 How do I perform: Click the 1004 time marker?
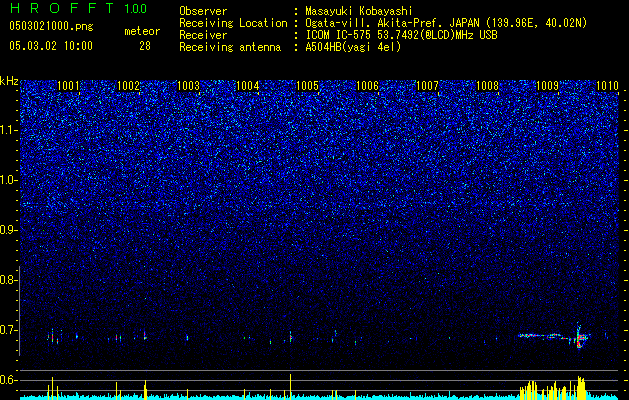coord(248,86)
